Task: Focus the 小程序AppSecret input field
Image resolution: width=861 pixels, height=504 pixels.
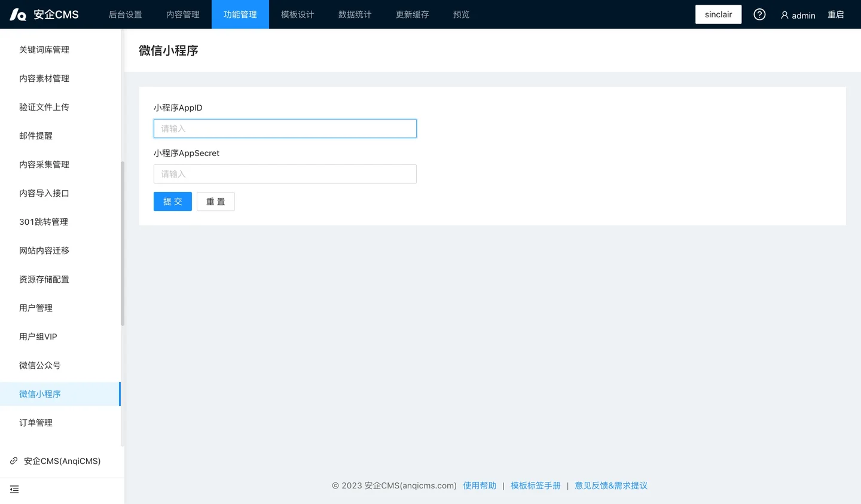Action: (x=285, y=174)
